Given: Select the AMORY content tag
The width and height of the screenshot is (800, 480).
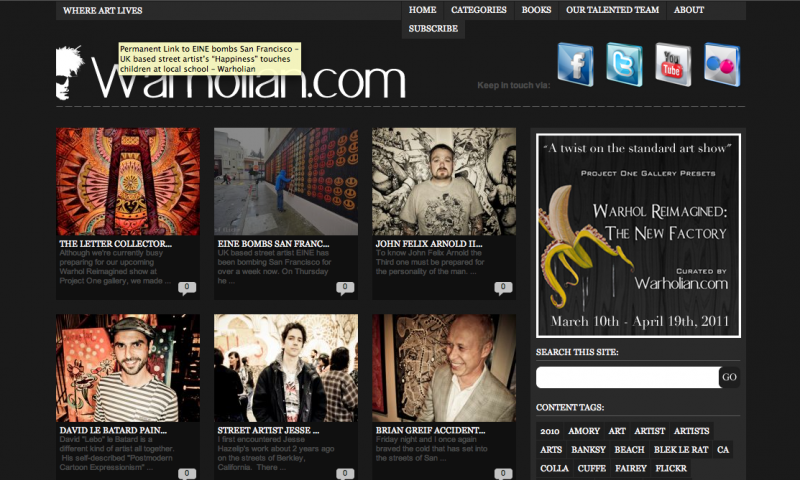Looking at the screenshot, I should tap(584, 431).
